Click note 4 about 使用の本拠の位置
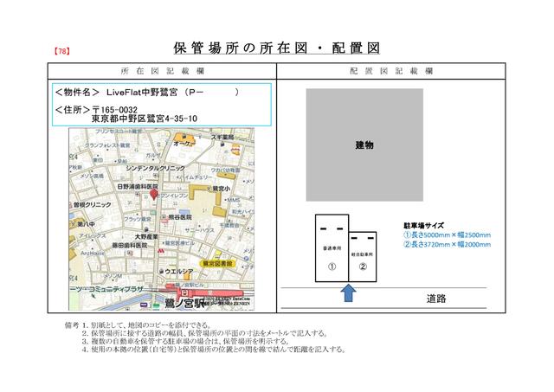 pyautogui.click(x=214, y=350)
